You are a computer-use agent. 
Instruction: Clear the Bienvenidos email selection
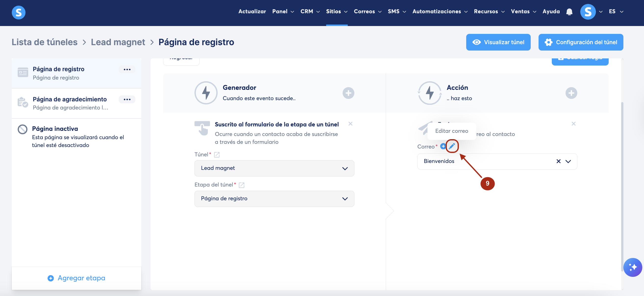(558, 161)
